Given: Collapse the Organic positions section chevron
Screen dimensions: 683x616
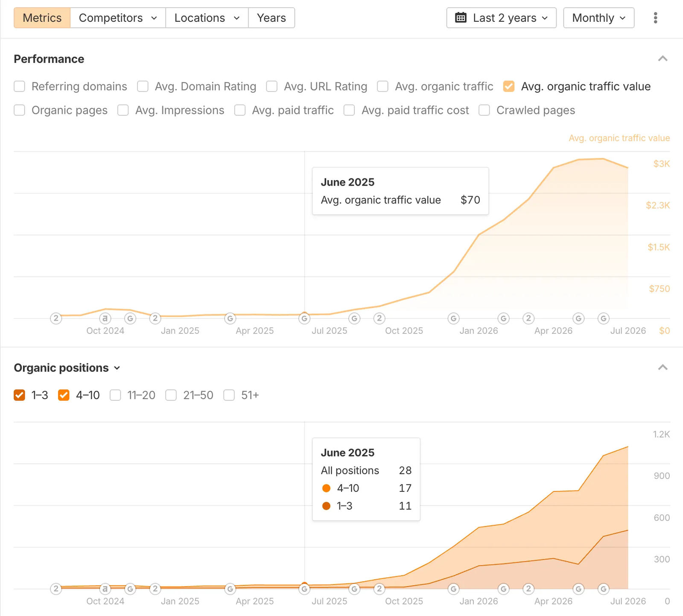Looking at the screenshot, I should 663,368.
